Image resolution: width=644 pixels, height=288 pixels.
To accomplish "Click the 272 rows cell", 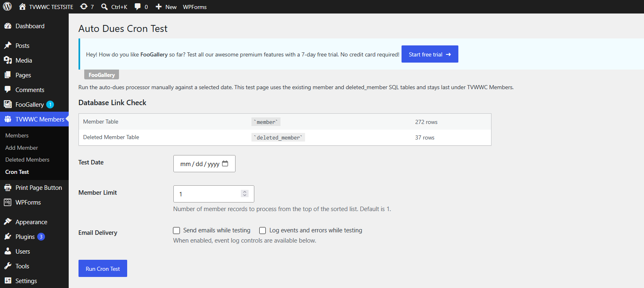I will coord(426,122).
